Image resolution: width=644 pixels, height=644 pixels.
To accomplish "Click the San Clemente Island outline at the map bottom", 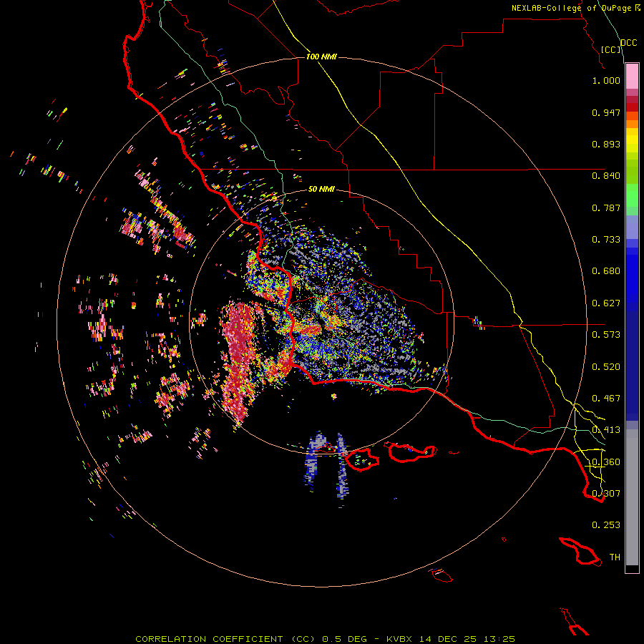I will (574, 623).
